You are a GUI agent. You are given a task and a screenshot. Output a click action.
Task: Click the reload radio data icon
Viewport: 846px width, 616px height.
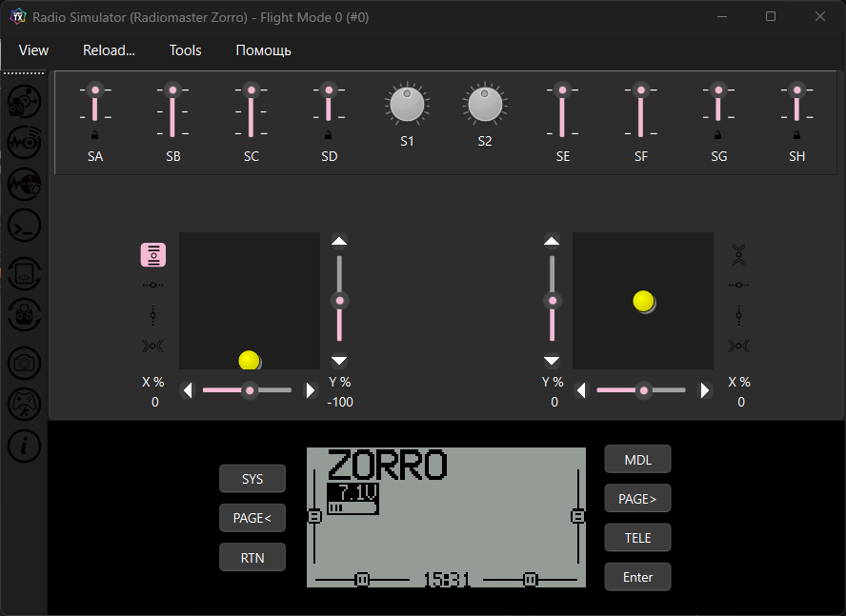tap(24, 315)
